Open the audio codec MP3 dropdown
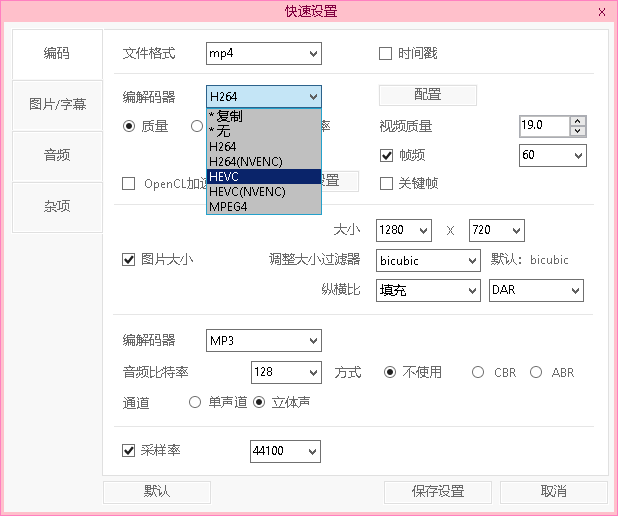618x516 pixels. tap(264, 340)
